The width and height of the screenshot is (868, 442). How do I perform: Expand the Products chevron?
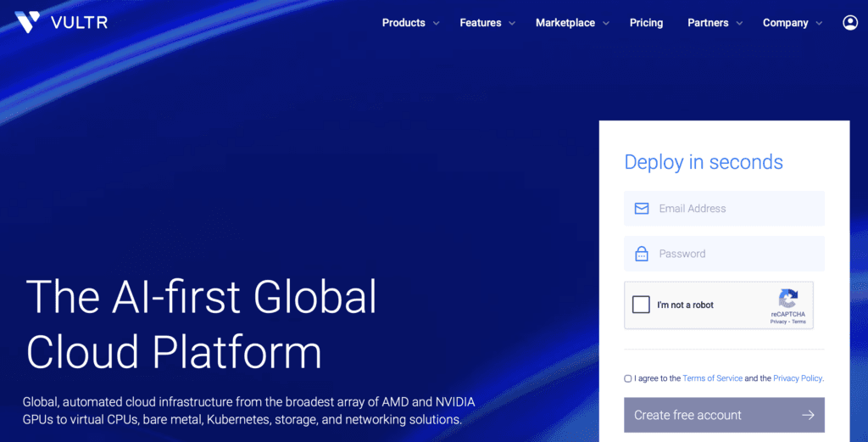click(x=437, y=23)
